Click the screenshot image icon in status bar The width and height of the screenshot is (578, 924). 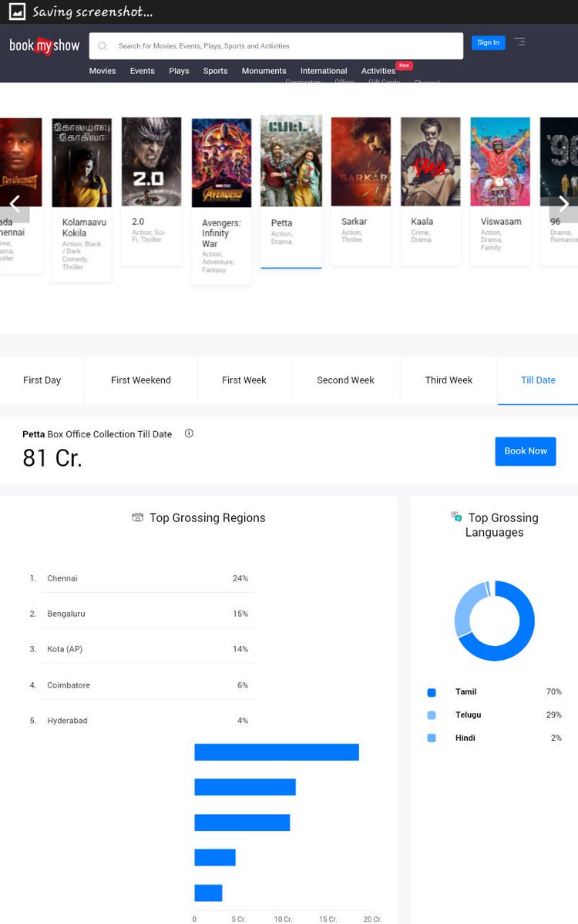[17, 12]
